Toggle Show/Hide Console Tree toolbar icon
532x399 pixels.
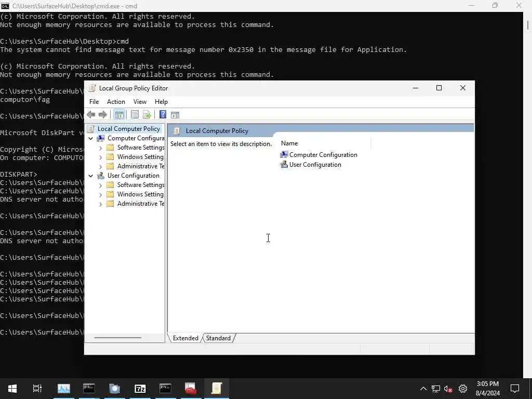(x=119, y=115)
